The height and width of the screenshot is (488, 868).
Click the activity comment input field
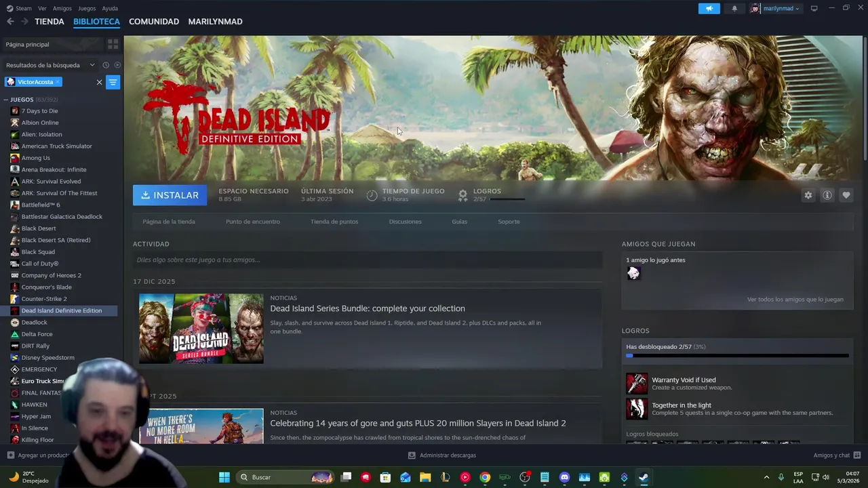point(368,260)
